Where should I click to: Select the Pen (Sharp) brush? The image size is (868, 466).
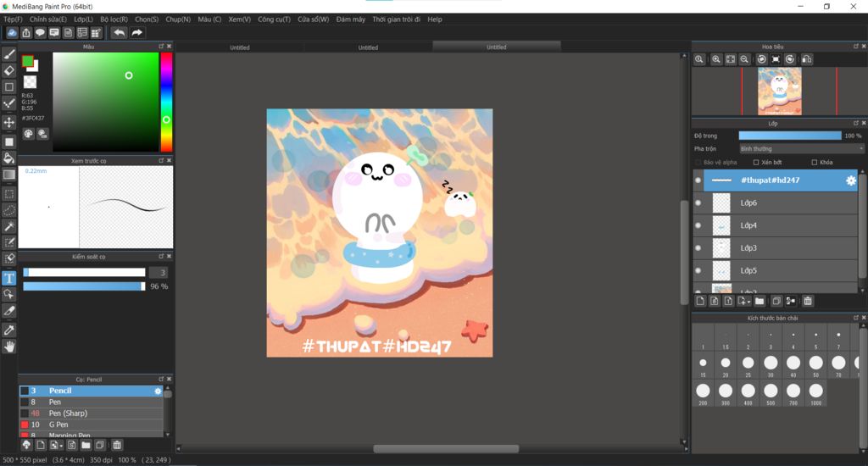point(92,413)
